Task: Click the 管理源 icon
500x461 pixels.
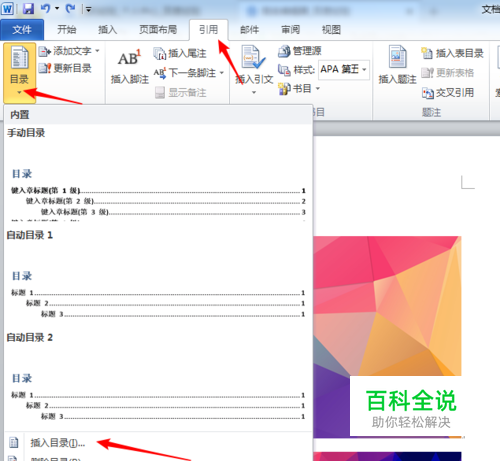Action: point(284,51)
